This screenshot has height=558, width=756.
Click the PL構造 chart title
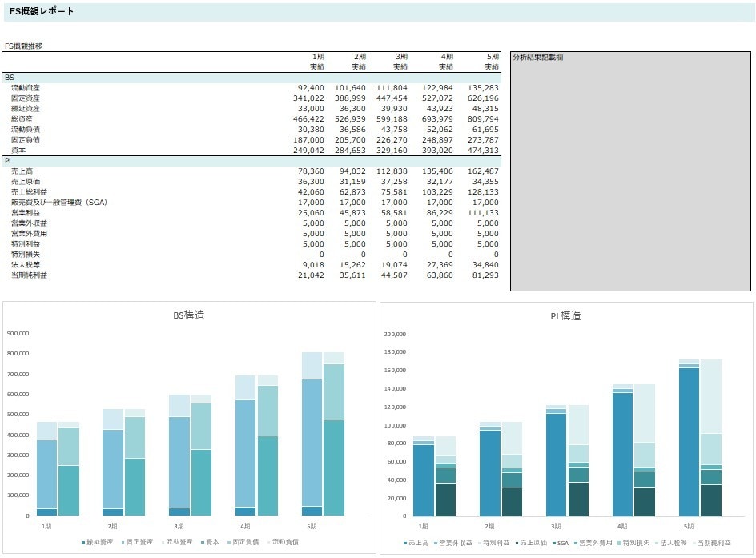coord(566,316)
